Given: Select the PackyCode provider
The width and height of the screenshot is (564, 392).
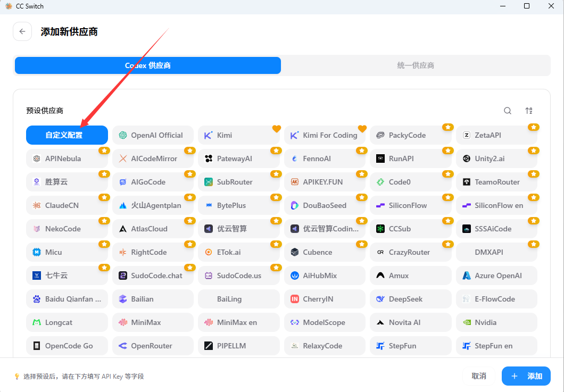Looking at the screenshot, I should (x=411, y=135).
